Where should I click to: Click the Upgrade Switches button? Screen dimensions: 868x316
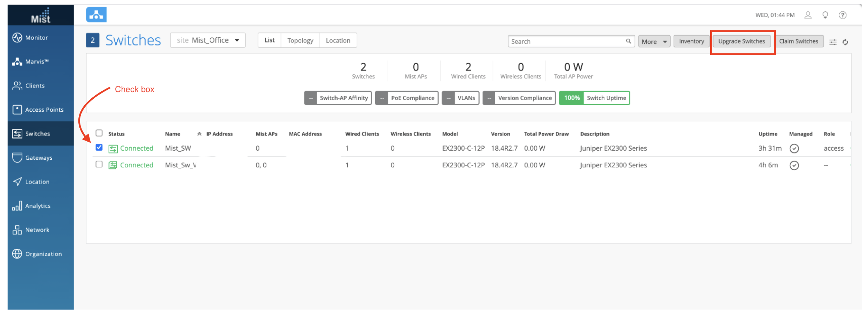click(x=742, y=41)
